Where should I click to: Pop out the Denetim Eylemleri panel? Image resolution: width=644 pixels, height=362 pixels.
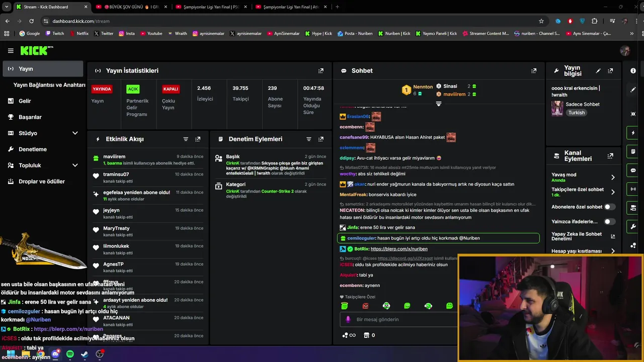(321, 139)
